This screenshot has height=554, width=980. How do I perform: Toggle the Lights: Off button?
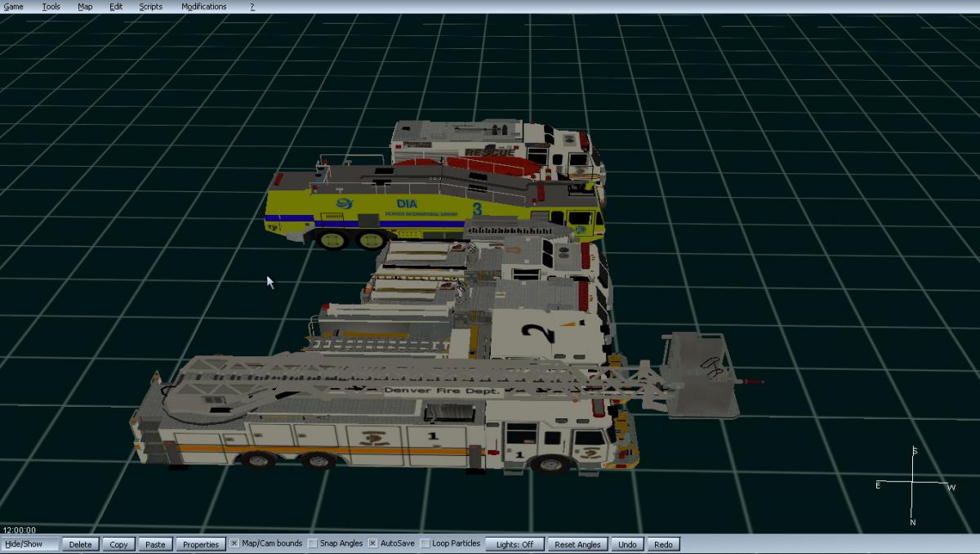coord(514,544)
